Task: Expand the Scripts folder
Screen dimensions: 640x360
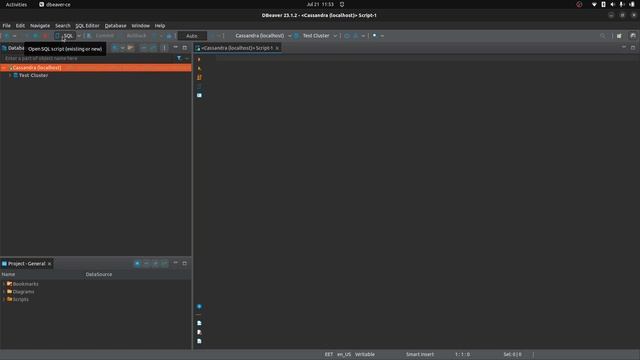Action: tap(4, 300)
